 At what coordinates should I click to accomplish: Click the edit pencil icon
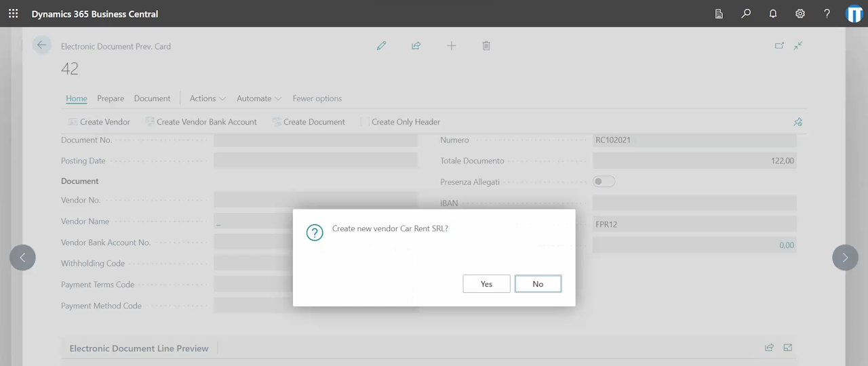pyautogui.click(x=381, y=45)
